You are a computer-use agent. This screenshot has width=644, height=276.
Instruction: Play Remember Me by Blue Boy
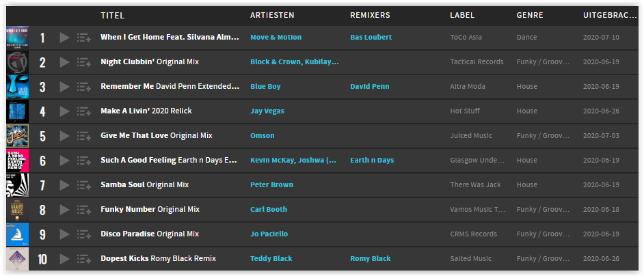coord(64,87)
